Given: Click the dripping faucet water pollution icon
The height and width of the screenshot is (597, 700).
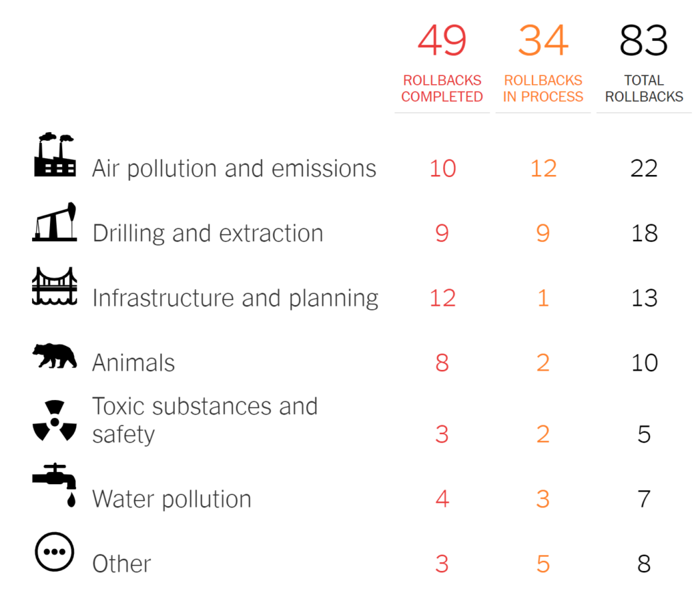Looking at the screenshot, I should tap(55, 486).
